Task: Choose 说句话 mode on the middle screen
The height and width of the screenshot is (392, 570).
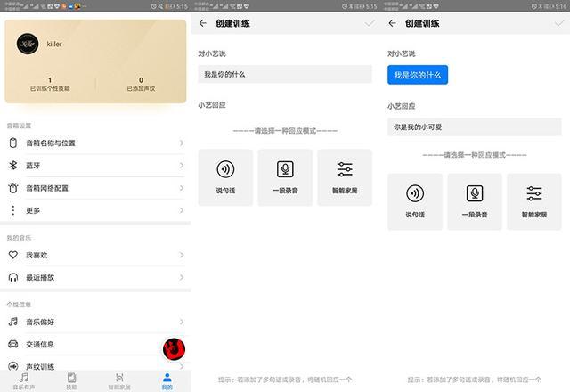Action: click(x=225, y=177)
